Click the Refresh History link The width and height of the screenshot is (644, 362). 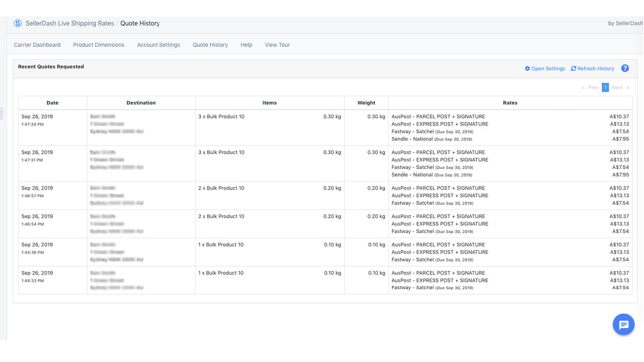596,68
